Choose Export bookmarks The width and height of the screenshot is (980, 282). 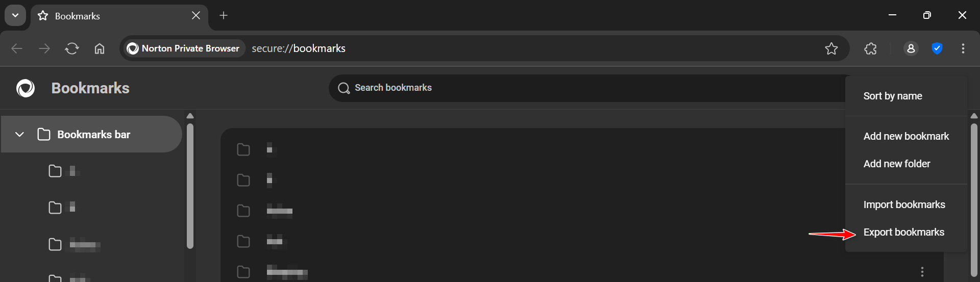pos(903,232)
